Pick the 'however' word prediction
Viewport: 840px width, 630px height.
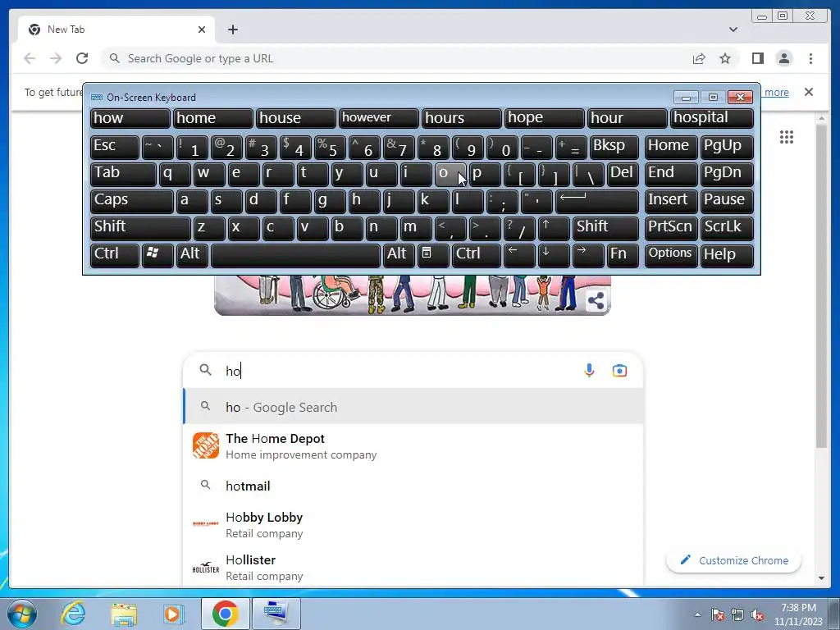coord(378,118)
